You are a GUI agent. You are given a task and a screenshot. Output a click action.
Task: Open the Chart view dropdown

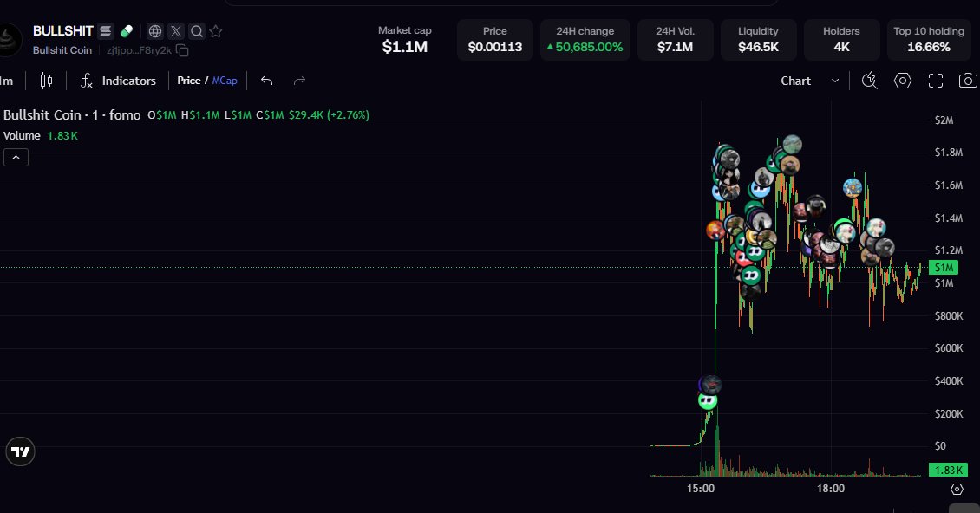coord(809,81)
